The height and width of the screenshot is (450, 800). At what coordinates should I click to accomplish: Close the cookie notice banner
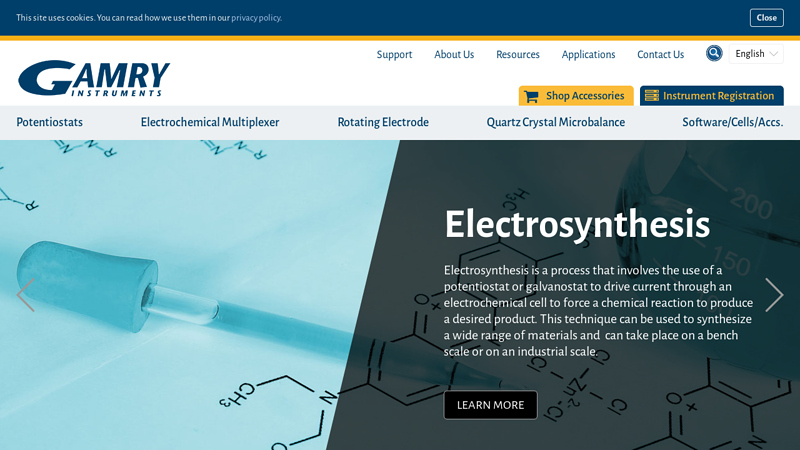[x=766, y=18]
